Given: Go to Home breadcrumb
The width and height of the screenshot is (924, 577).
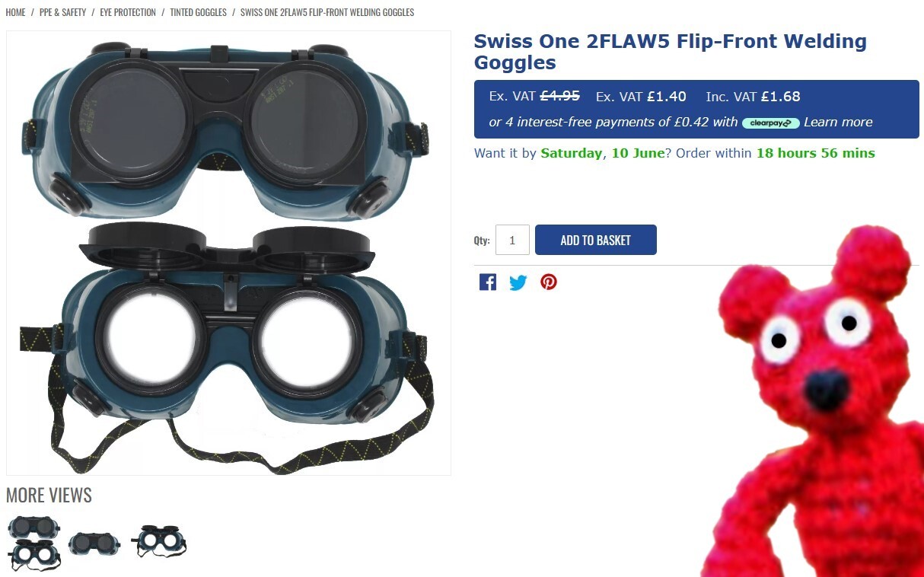Looking at the screenshot, I should (15, 12).
